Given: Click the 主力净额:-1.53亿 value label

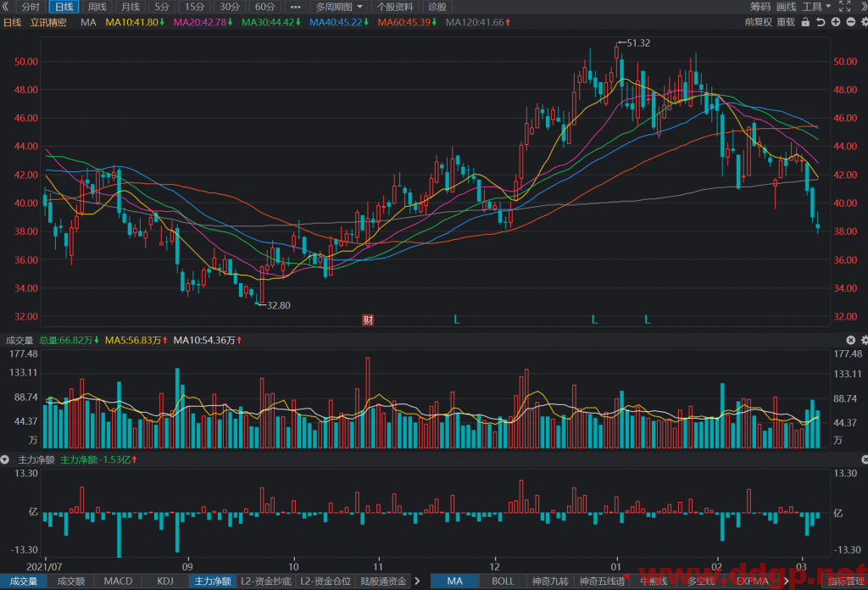Looking at the screenshot, I should pos(98,459).
